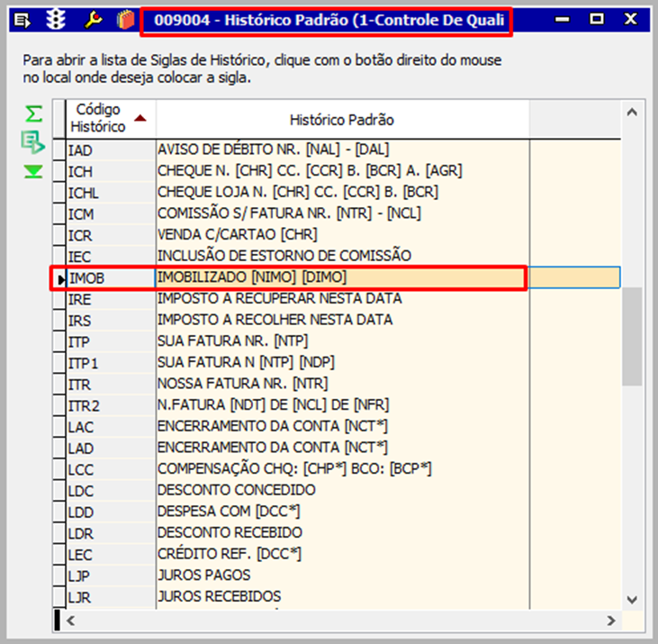Click the Histórico Padrão column header
The height and width of the screenshot is (644, 658).
click(x=342, y=119)
